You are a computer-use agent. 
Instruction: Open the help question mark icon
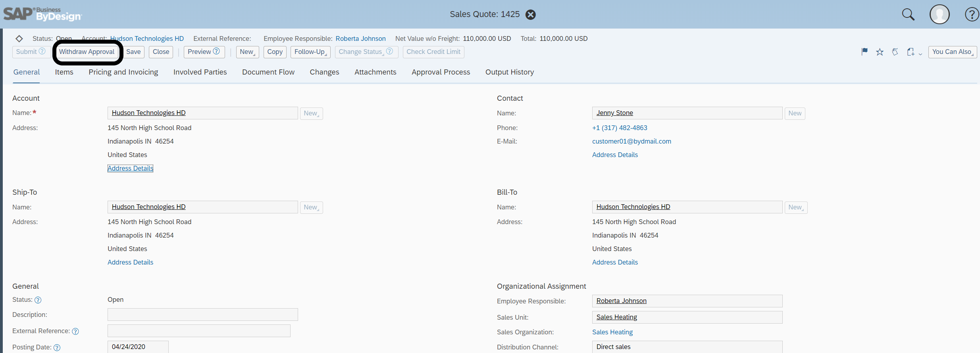[x=972, y=15]
